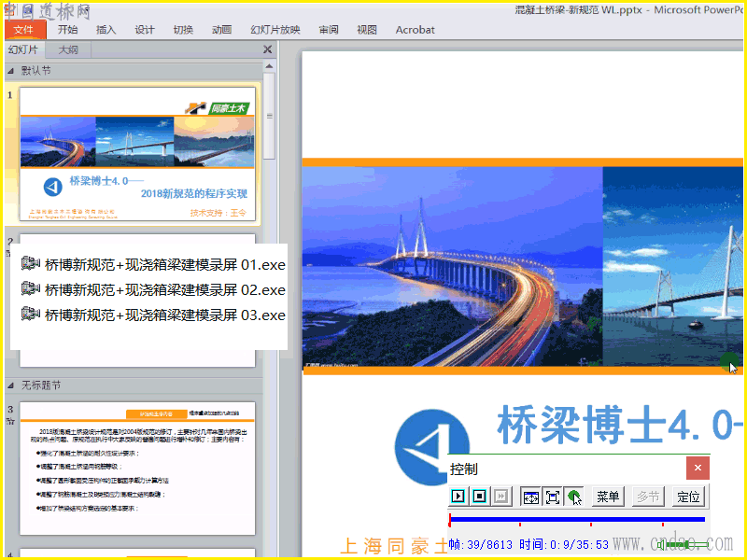The height and width of the screenshot is (560, 747).
Task: Collapse the 无标题节 section
Action: (10, 385)
